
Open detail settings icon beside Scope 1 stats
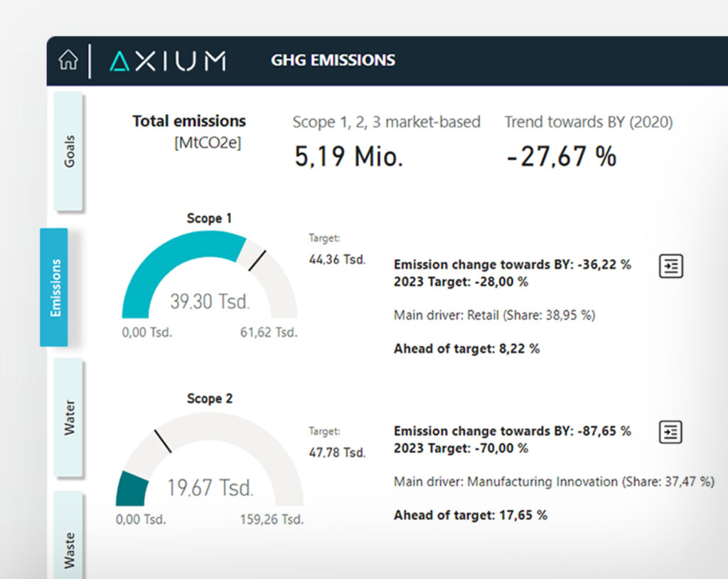[669, 265]
